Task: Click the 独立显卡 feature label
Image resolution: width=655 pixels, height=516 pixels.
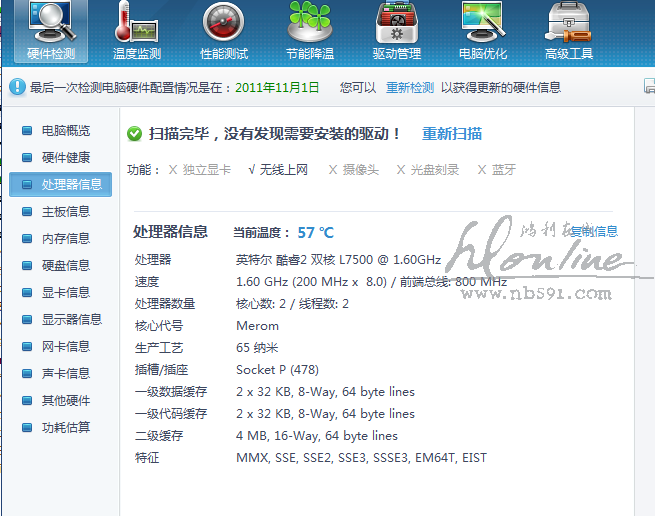Action: (206, 170)
